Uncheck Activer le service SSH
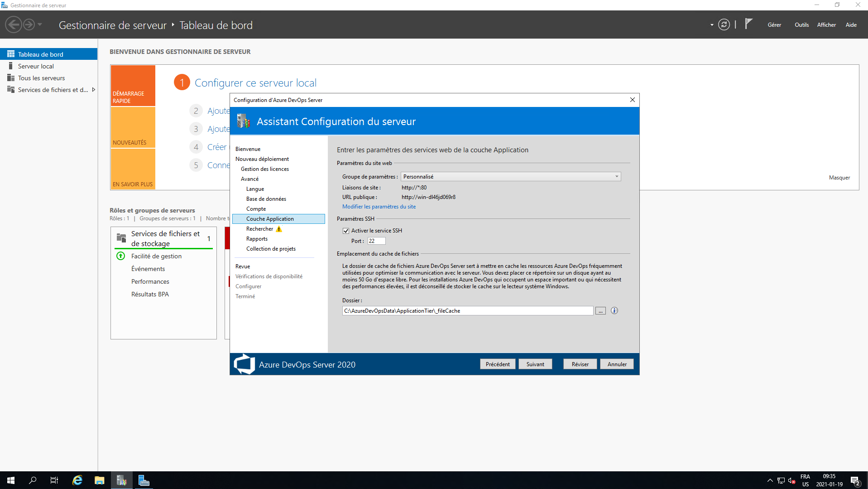The height and width of the screenshot is (489, 868). (346, 231)
